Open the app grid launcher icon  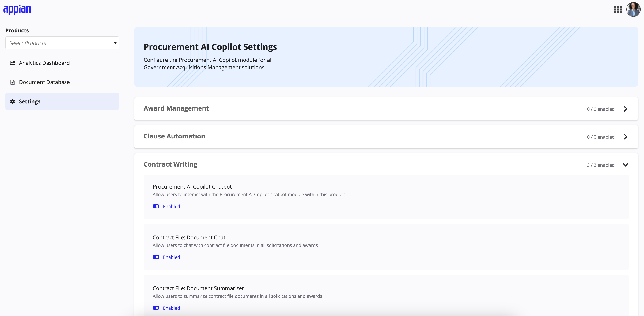click(x=618, y=10)
